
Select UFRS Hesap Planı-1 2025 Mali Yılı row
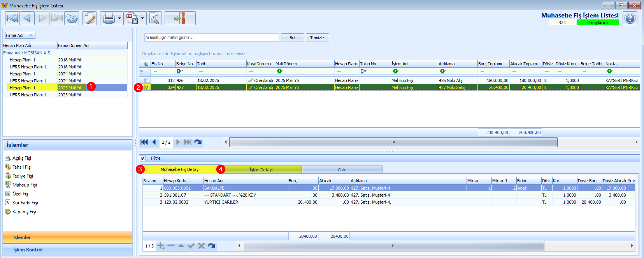pyautogui.click(x=65, y=95)
